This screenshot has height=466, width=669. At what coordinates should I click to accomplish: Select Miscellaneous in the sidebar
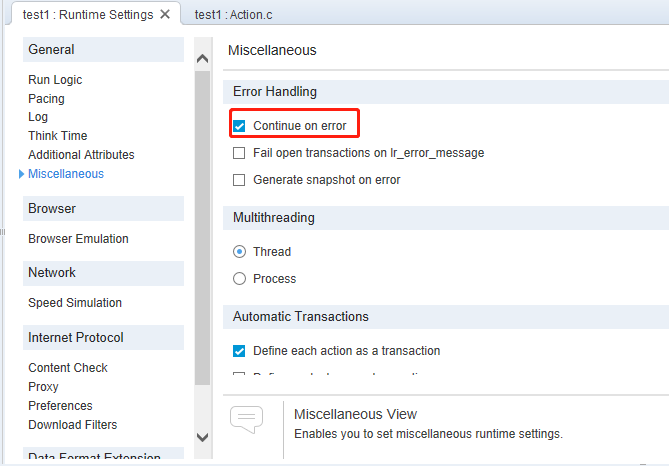pyautogui.click(x=66, y=174)
